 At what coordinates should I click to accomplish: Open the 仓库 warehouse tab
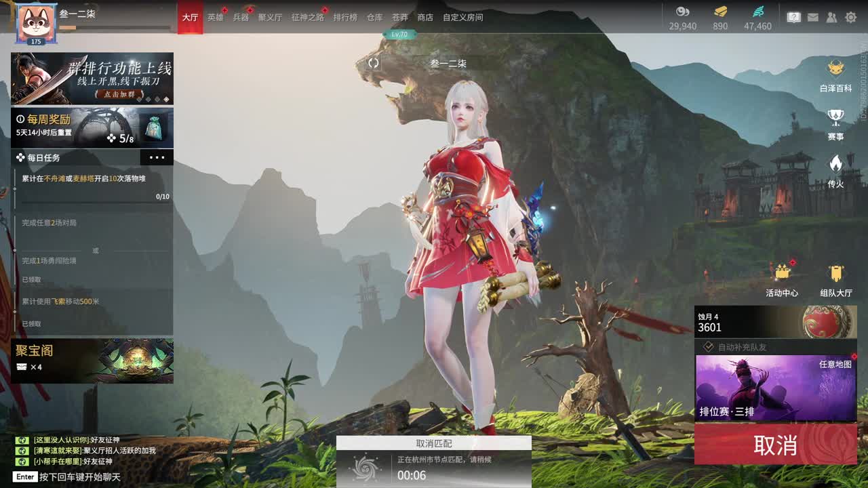[374, 17]
